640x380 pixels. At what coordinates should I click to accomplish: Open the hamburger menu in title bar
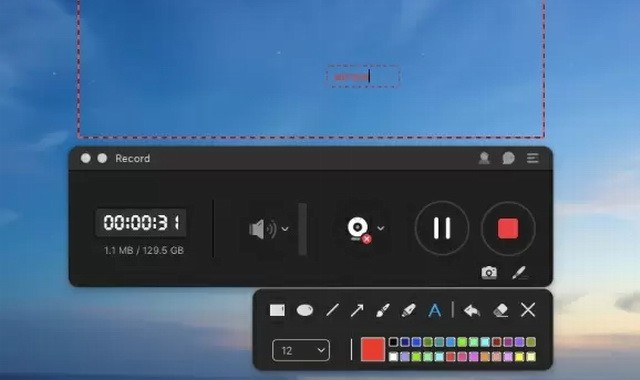[532, 158]
